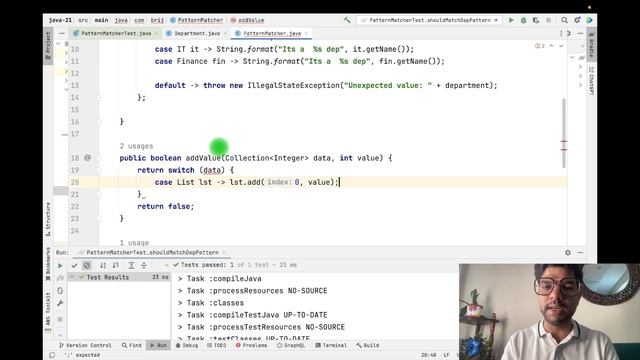Switch to PatternMatcherTest.java tab

coord(116,33)
